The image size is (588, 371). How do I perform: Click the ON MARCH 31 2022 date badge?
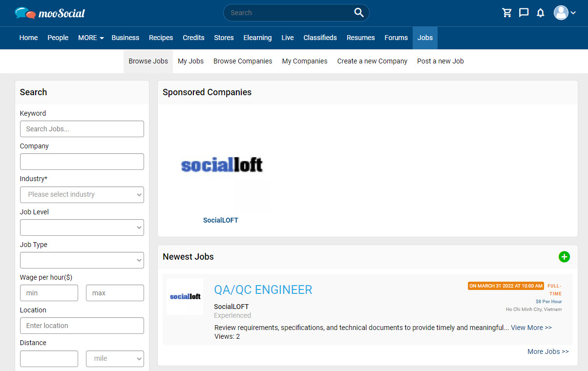[x=506, y=286]
